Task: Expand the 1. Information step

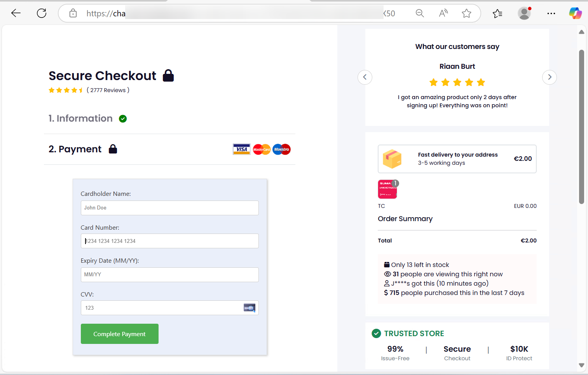Action: tap(80, 119)
